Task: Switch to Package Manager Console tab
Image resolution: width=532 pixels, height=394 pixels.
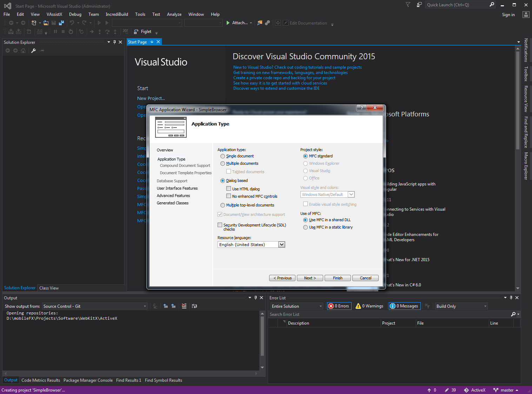Action: [88, 380]
